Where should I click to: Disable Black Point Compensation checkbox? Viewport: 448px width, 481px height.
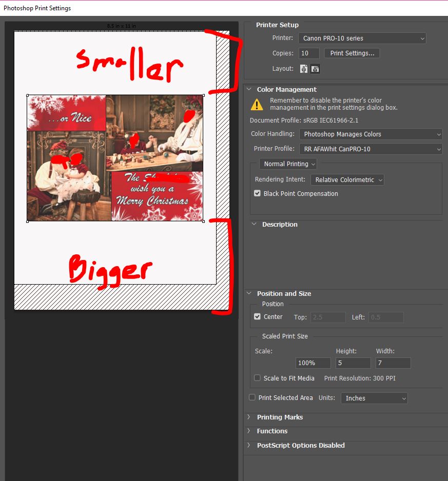258,194
